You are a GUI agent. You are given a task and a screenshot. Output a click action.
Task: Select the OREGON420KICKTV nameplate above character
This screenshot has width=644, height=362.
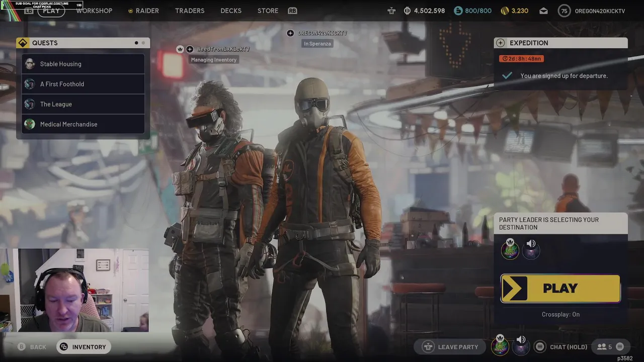(323, 33)
